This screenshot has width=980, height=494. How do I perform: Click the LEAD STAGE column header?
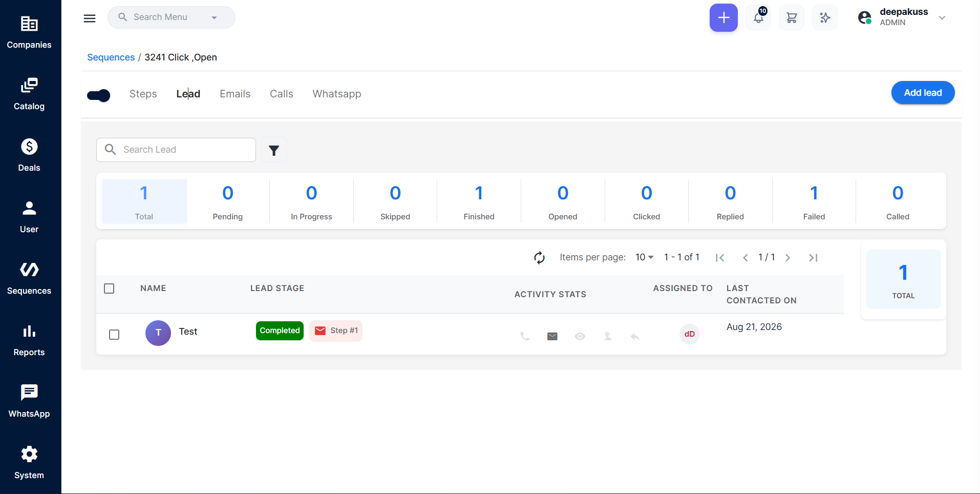pos(277,289)
